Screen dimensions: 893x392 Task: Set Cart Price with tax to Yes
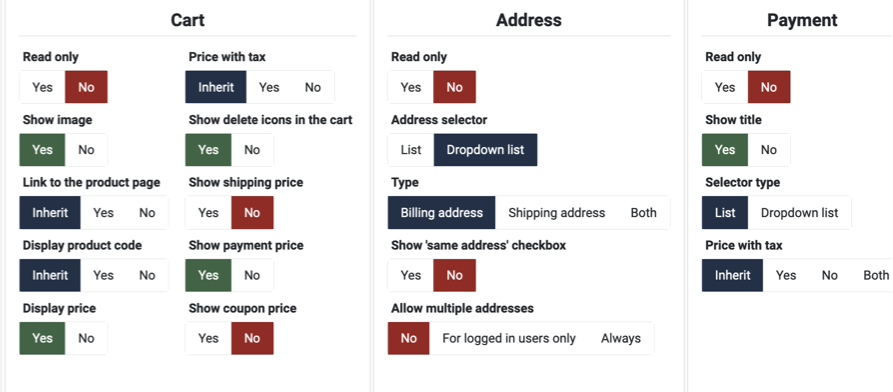click(269, 87)
